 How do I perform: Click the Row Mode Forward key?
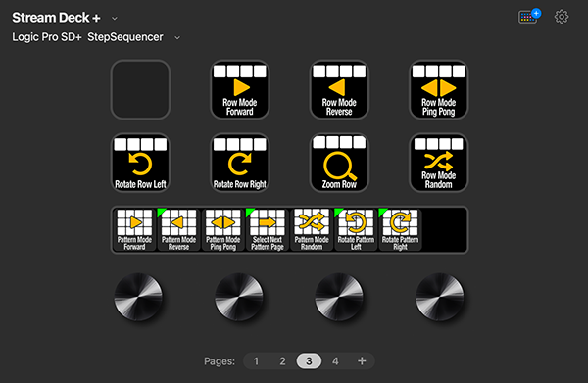click(x=240, y=89)
